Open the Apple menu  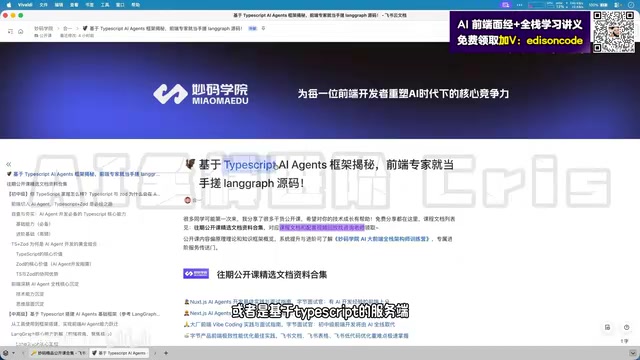click(x=9, y=5)
